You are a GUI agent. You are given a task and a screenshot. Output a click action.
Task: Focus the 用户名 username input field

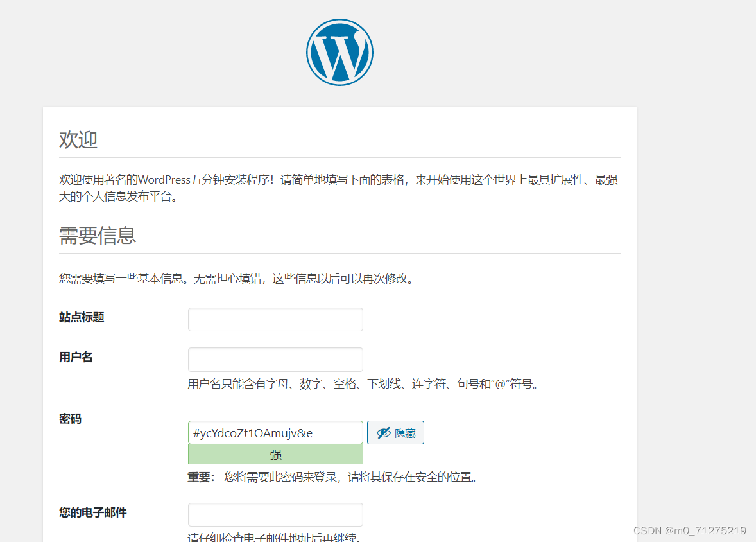pos(275,360)
